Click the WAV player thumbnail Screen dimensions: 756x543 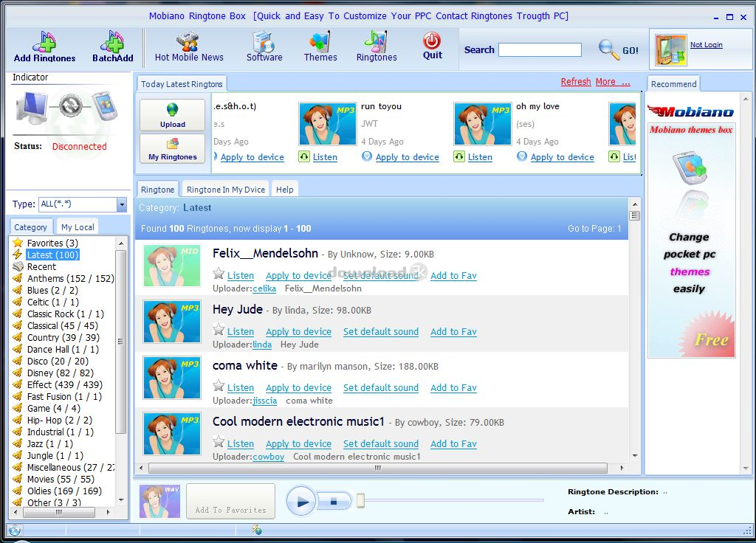tap(159, 502)
